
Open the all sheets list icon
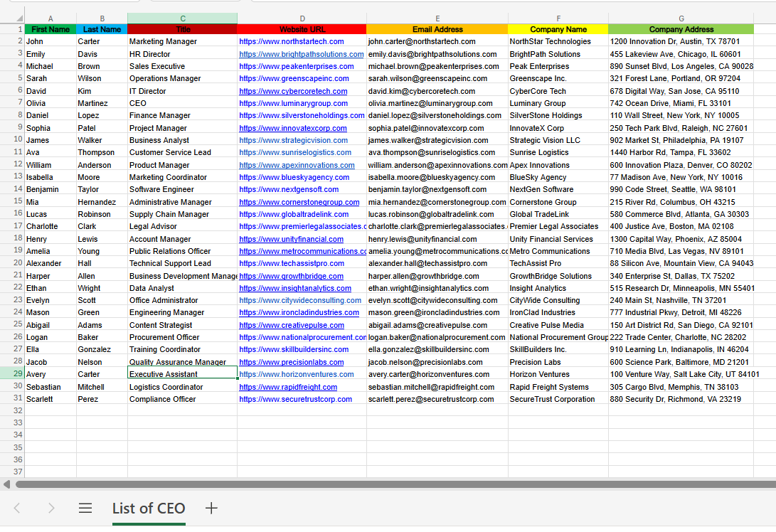[x=85, y=508]
